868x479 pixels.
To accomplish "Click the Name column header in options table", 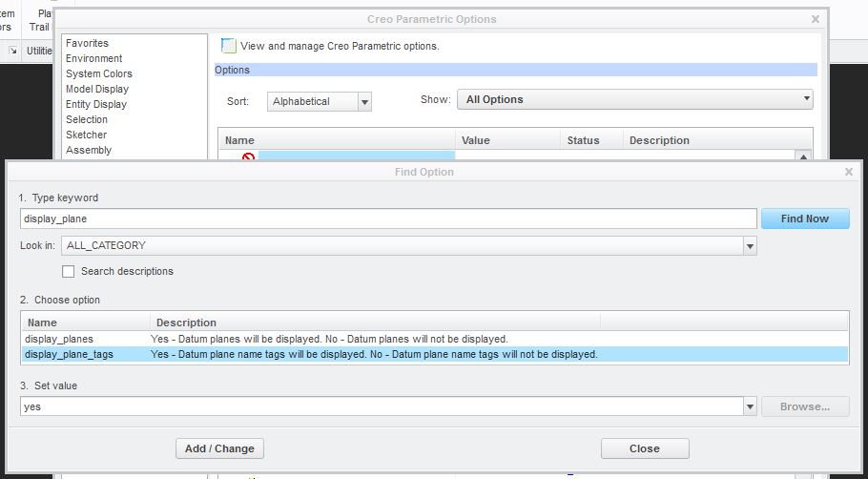I will (337, 140).
